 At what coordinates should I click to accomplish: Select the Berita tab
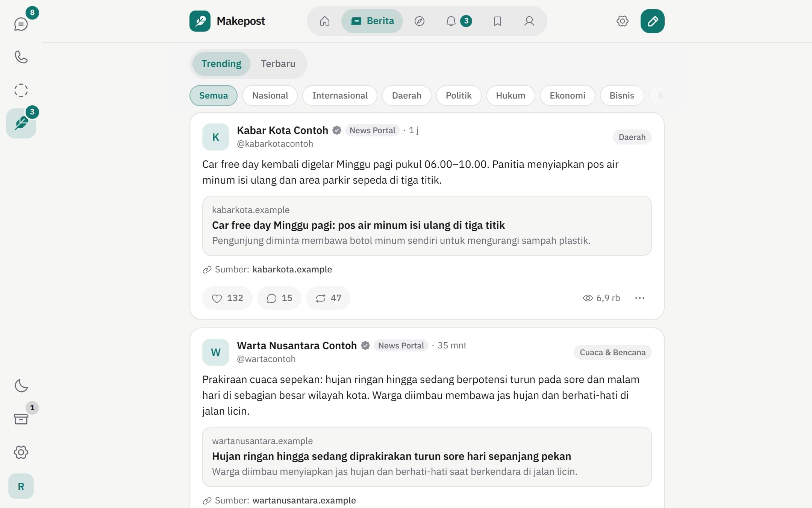372,21
